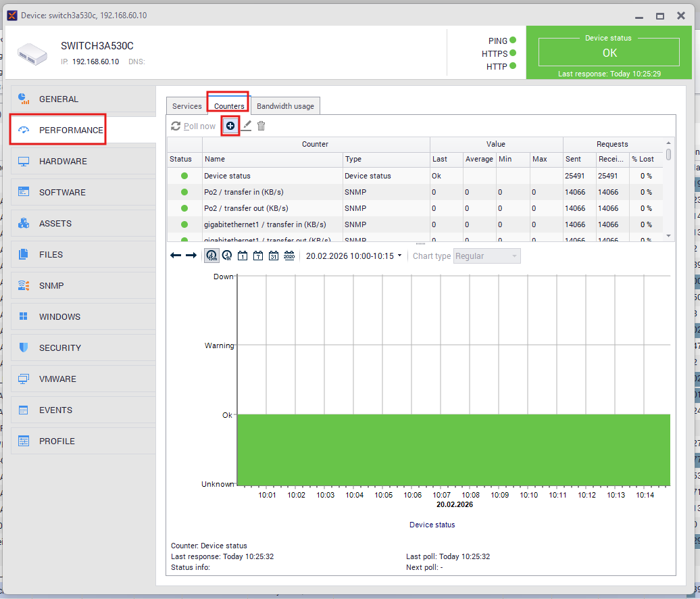The width and height of the screenshot is (700, 599).
Task: Click the delete counter trash icon
Action: (x=261, y=126)
